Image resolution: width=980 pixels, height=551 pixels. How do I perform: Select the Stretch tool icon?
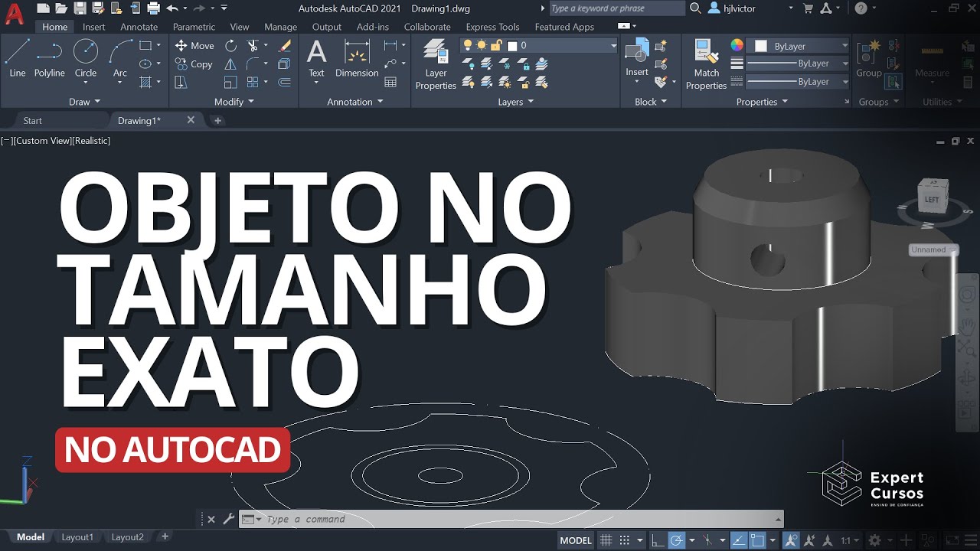181,82
